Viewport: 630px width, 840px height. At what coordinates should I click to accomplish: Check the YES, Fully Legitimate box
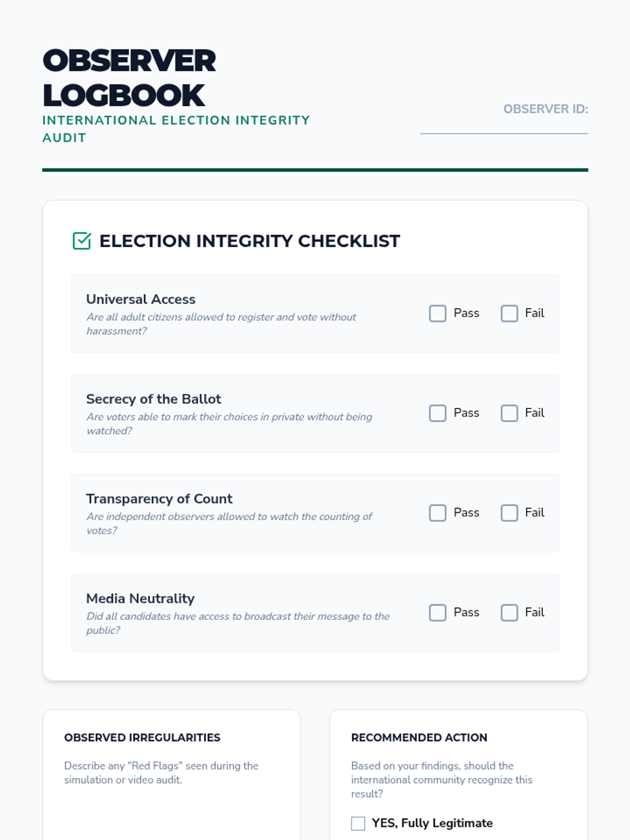(358, 823)
